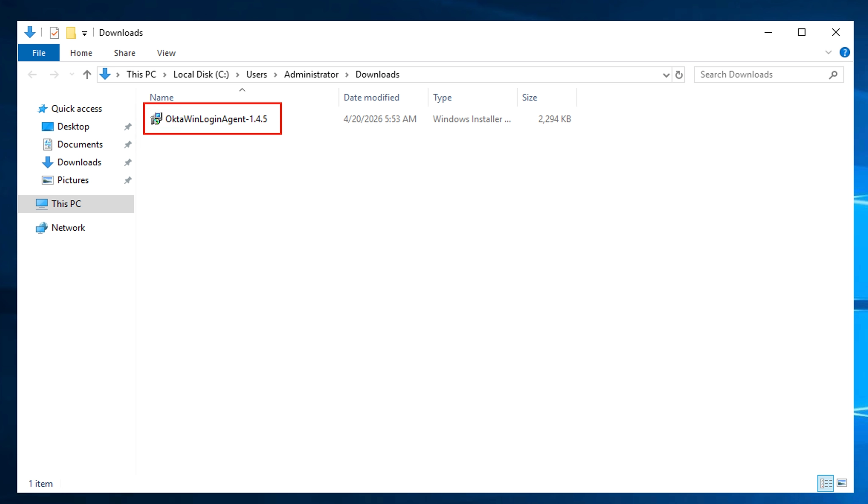The image size is (868, 504).
Task: Click the Downloads arrow icon in sidebar
Action: click(x=47, y=162)
